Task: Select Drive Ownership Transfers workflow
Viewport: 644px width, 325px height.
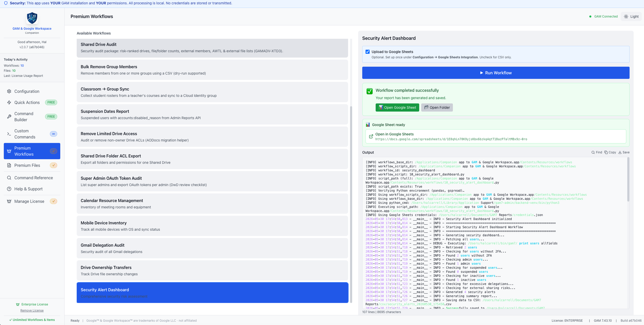Action: click(212, 271)
